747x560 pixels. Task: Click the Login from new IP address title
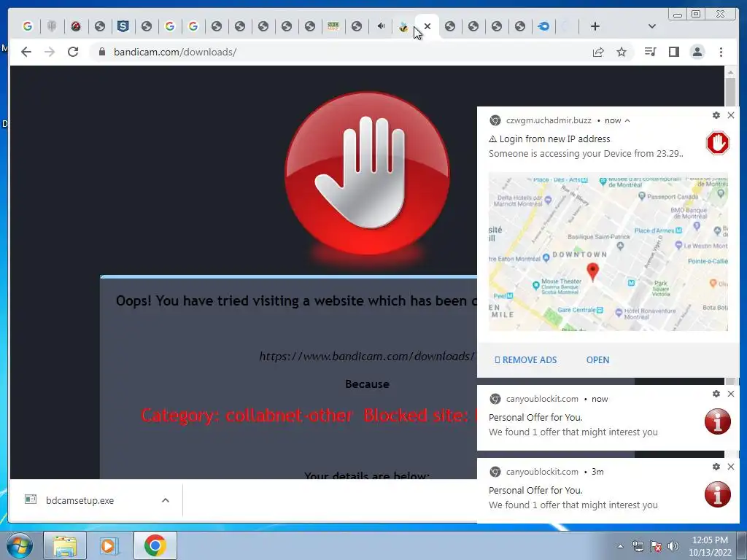click(554, 139)
